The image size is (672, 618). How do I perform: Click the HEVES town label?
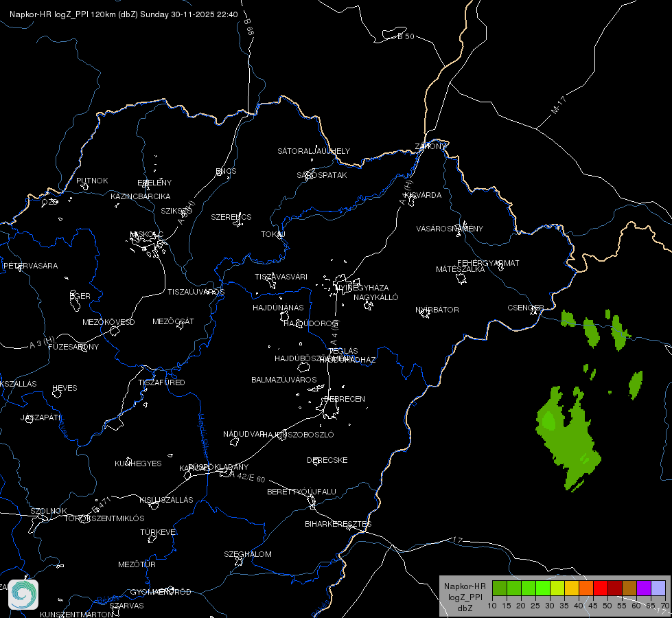click(65, 388)
